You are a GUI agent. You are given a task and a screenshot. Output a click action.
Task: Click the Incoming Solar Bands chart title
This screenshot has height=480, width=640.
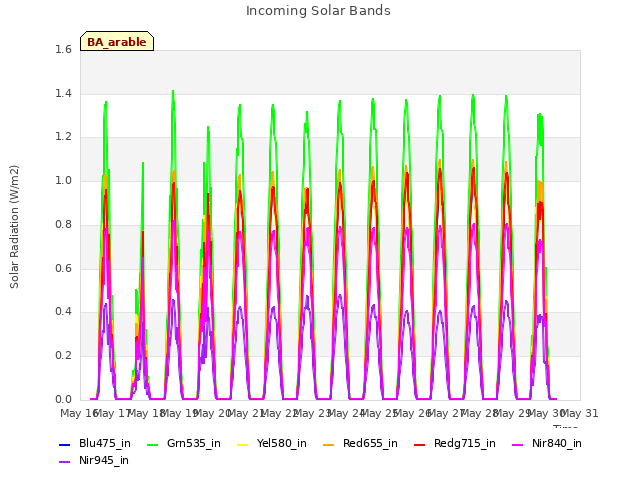pos(318,11)
